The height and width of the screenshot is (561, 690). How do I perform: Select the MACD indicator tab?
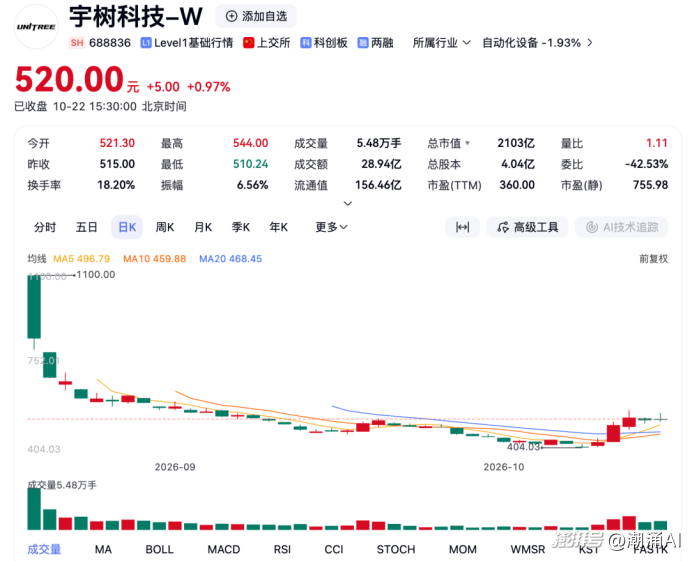pos(224,549)
